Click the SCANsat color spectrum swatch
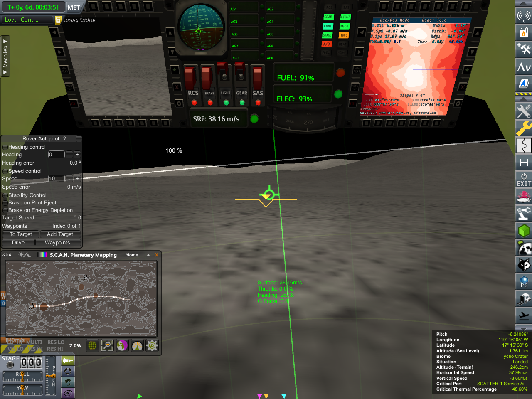Viewport: 532px width, 399px height. (42, 255)
